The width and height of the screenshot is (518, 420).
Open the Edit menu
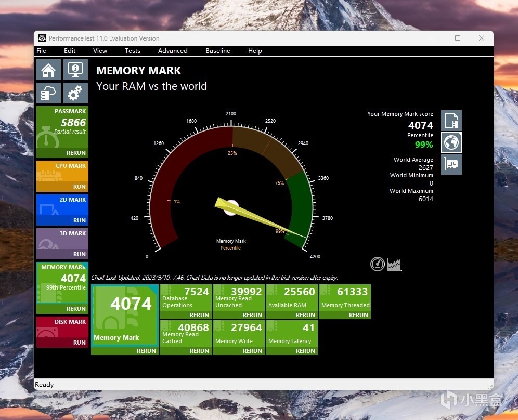click(70, 51)
